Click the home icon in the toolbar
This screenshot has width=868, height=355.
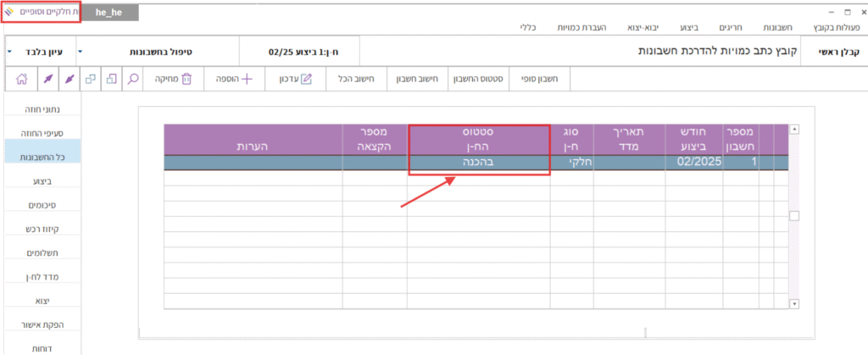pos(22,79)
